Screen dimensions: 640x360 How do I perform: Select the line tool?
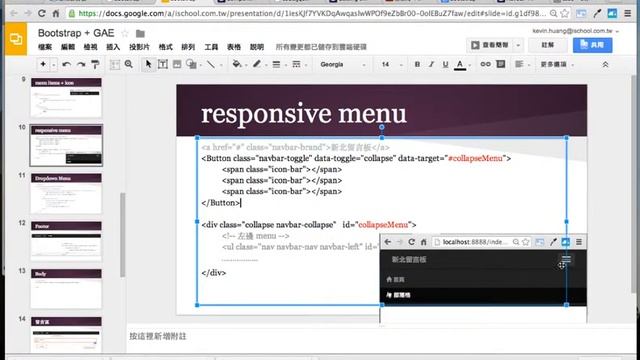(x=211, y=64)
